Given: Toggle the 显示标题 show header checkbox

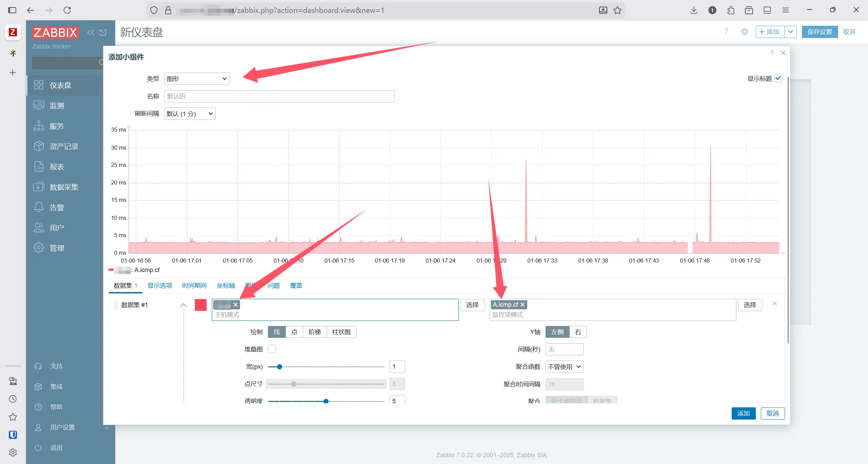Looking at the screenshot, I should pos(778,78).
